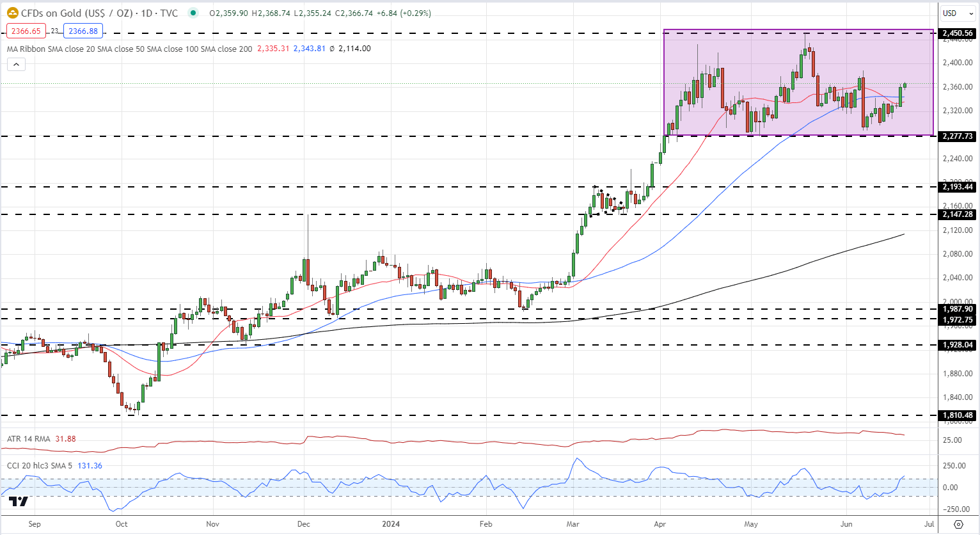Click the Feb label on time axis
980x535 pixels.
pyautogui.click(x=486, y=524)
